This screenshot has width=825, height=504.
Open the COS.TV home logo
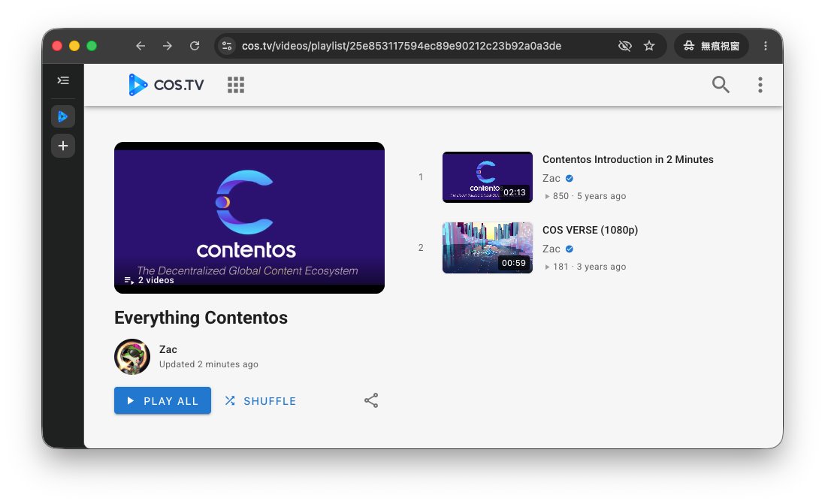(166, 85)
